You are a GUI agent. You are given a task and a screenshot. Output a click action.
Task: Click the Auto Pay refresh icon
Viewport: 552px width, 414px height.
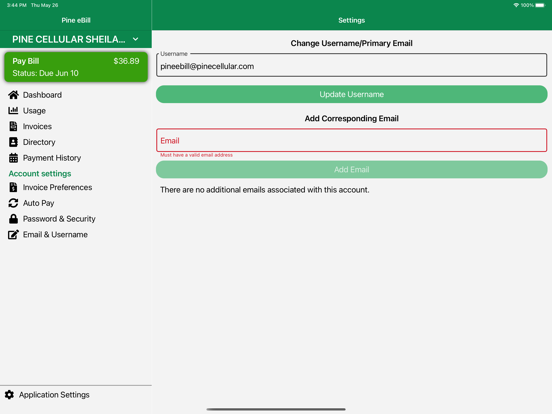point(13,203)
